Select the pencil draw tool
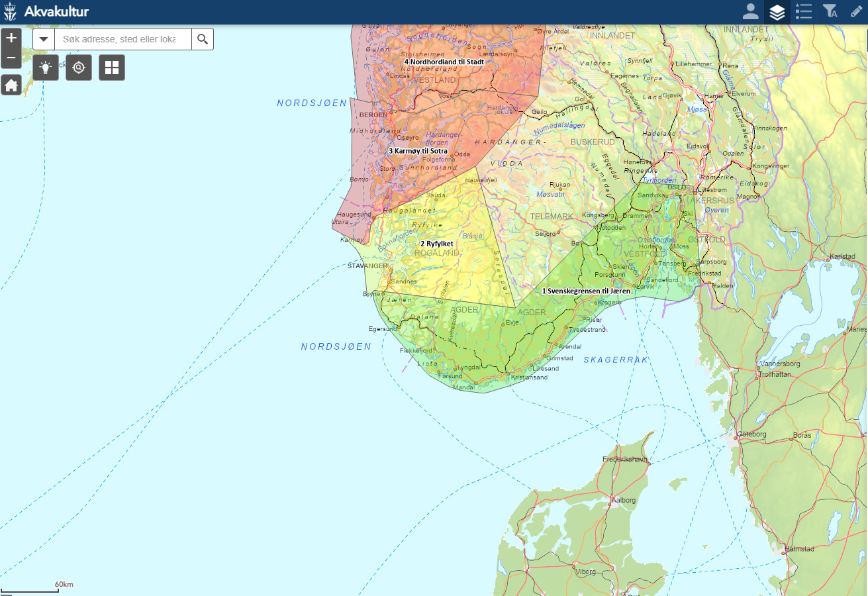 856,12
